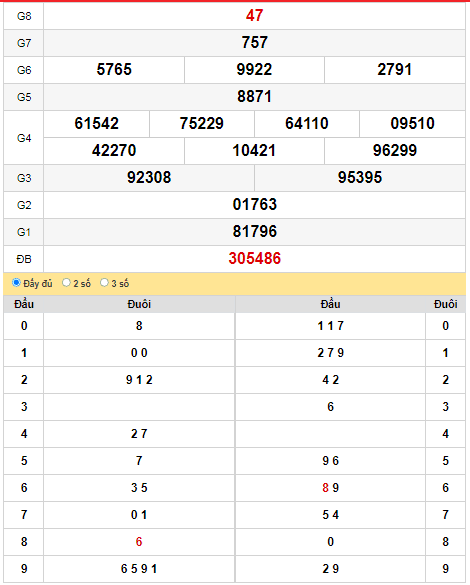Click the G7 result 757
This screenshot has height=585, width=470.
click(x=254, y=43)
